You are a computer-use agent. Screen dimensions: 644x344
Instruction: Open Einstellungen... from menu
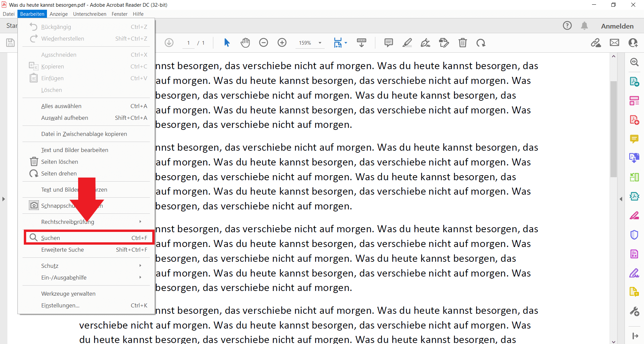point(87,305)
